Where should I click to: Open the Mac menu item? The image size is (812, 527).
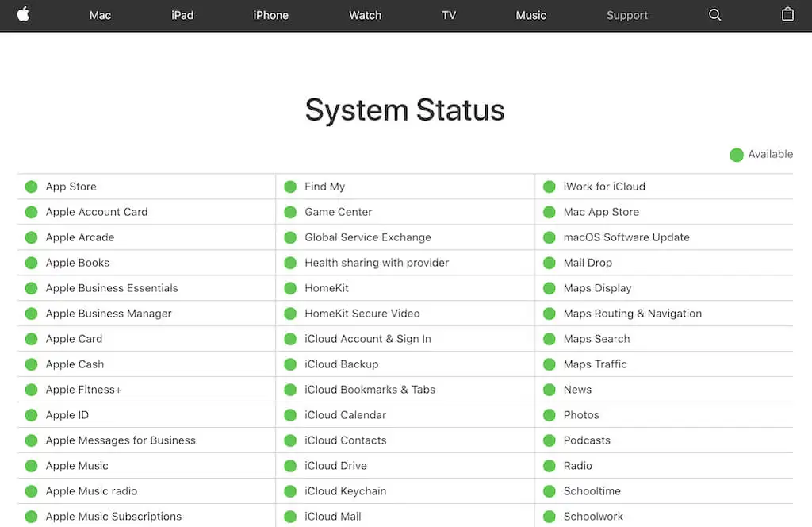click(100, 16)
